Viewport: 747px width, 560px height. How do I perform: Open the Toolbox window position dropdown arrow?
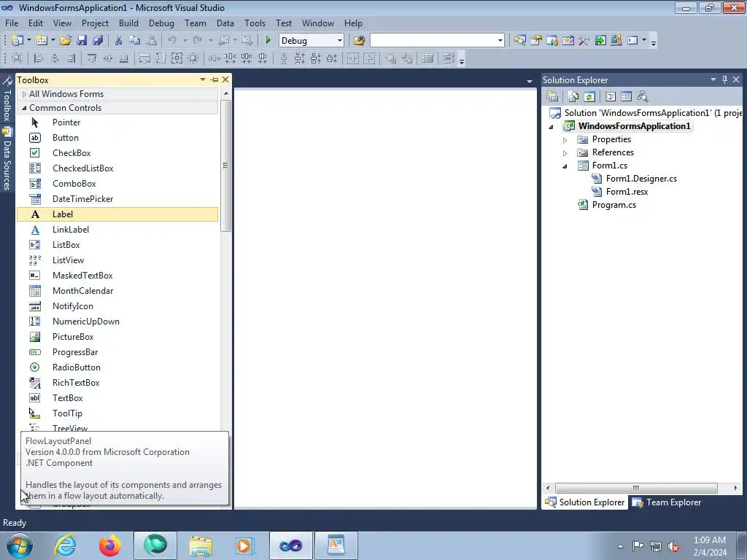(203, 79)
